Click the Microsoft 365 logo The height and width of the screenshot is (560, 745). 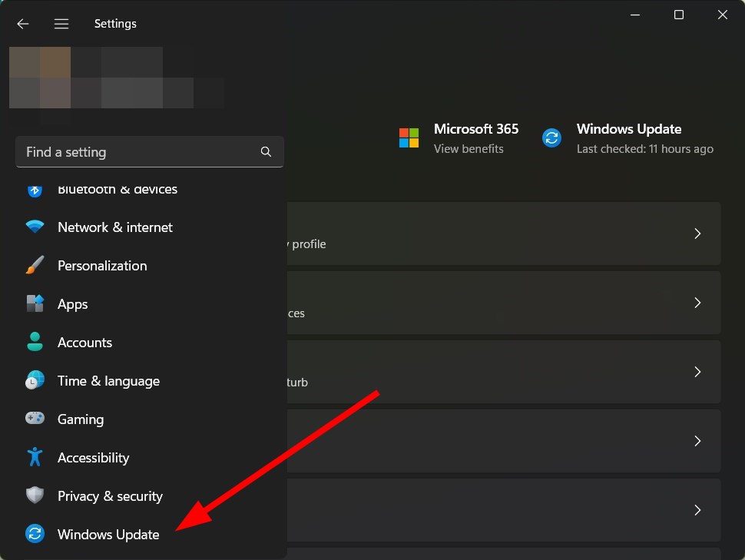[x=409, y=138]
